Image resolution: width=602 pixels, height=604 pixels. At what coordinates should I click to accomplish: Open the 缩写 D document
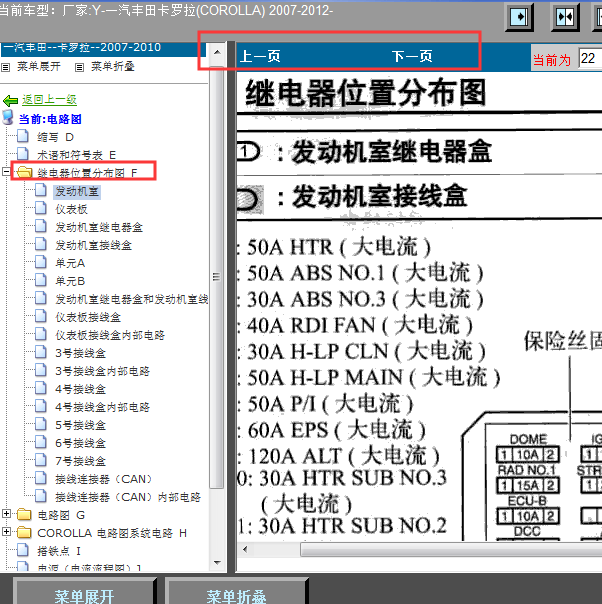(x=55, y=137)
